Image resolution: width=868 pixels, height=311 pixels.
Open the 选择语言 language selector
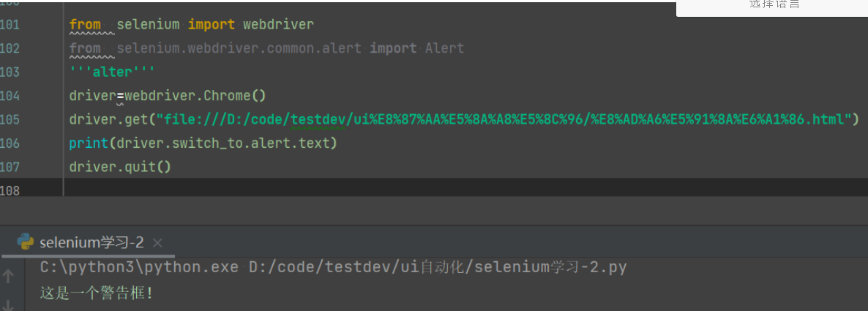774,6
